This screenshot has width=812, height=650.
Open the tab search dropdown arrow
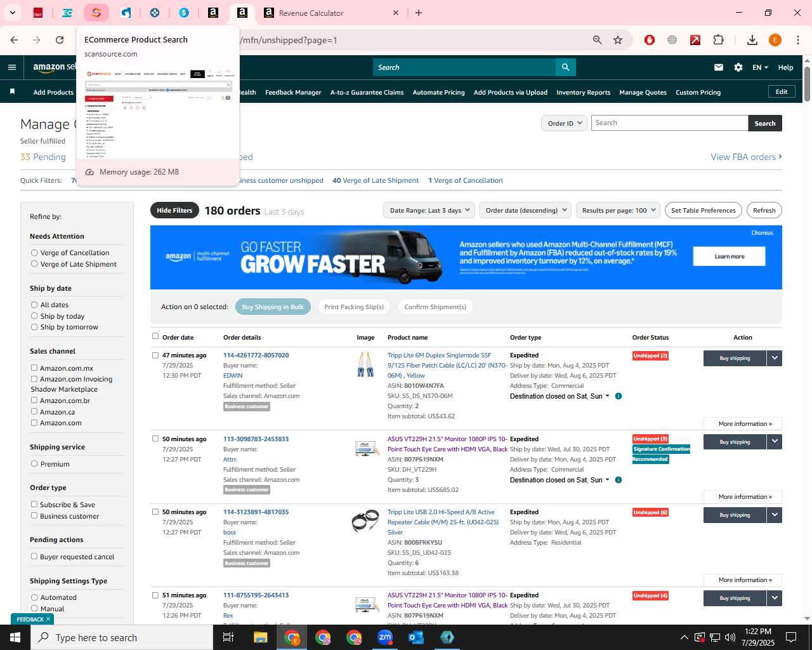tap(12, 13)
